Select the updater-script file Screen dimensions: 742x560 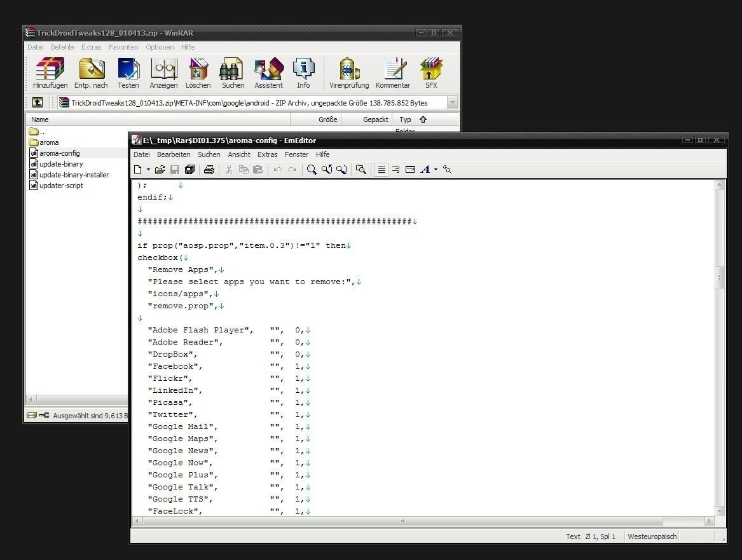coord(56,186)
